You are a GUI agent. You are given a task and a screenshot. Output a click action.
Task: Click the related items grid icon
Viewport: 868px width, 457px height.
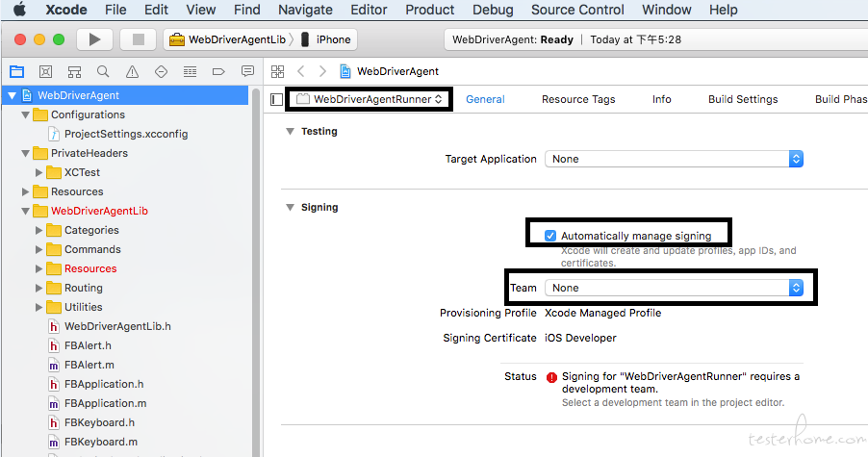277,71
